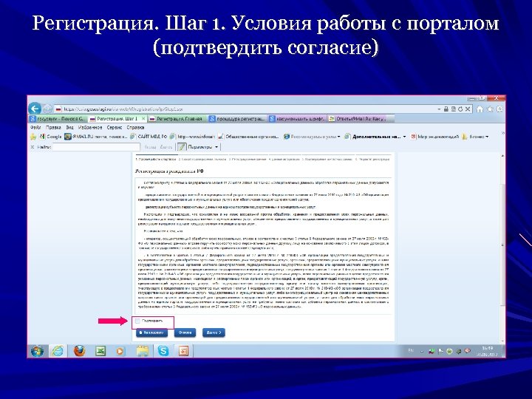This screenshot has width=532, height=399.
Task: Go back with the browser Back arrow
Action: 35,109
